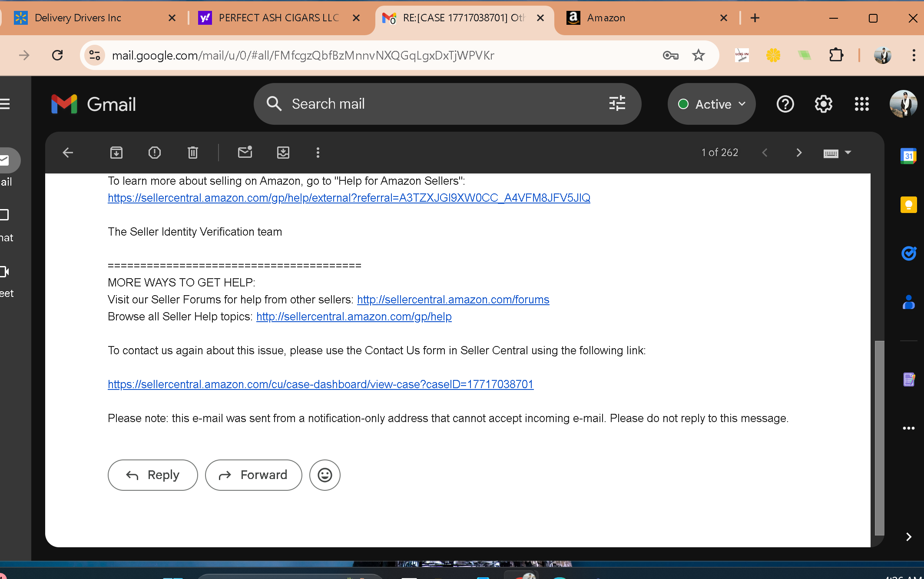Image resolution: width=924 pixels, height=579 pixels.
Task: Click the email vertical scrollbar
Action: (879, 438)
